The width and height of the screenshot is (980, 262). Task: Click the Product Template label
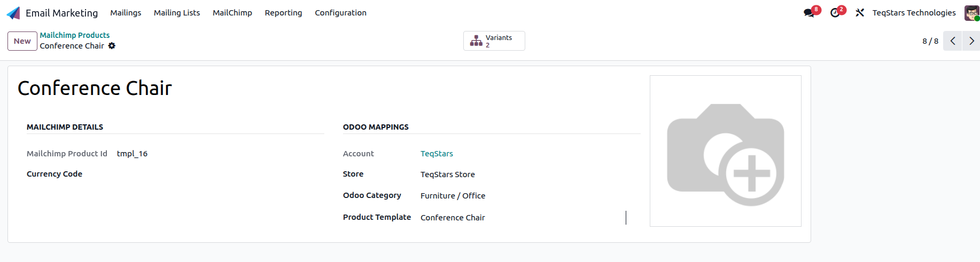point(377,217)
